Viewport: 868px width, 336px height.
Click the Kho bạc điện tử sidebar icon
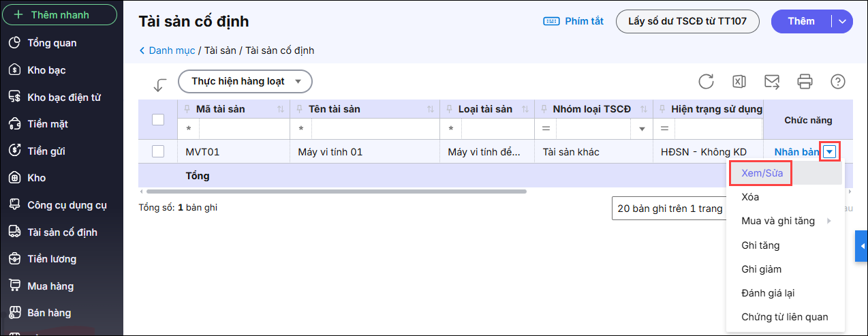[14, 97]
